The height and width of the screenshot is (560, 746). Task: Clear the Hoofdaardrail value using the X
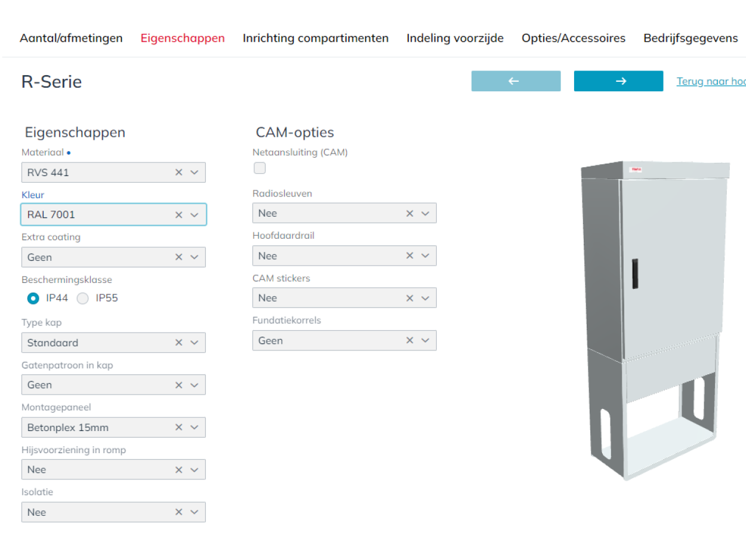(409, 256)
